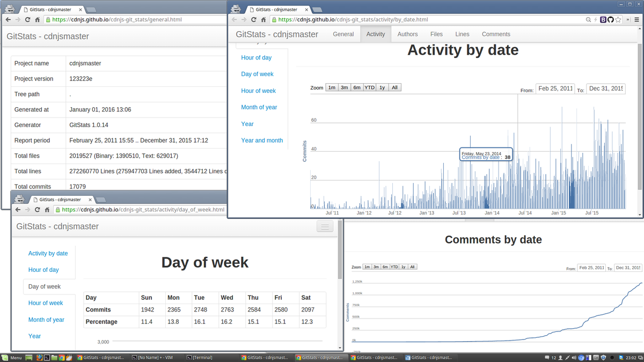Set activity chart zoom to 3m
644x362 pixels.
pos(344,87)
